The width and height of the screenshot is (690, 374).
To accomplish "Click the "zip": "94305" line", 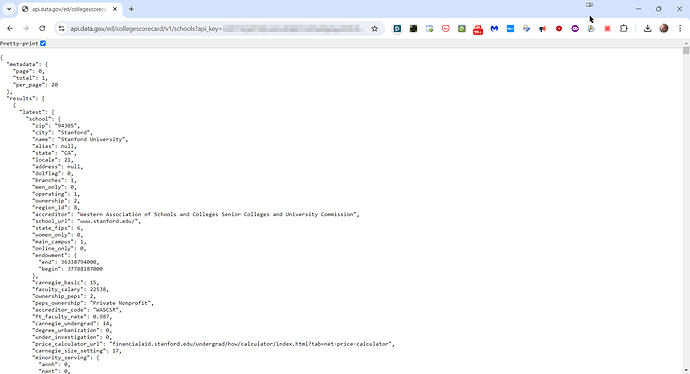I will (x=56, y=126).
